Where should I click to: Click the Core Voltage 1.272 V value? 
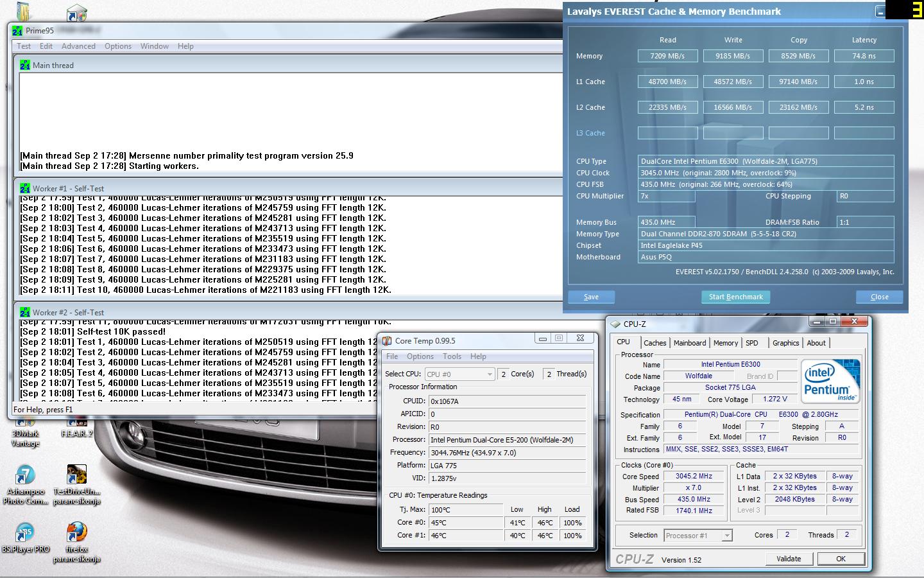pos(774,399)
